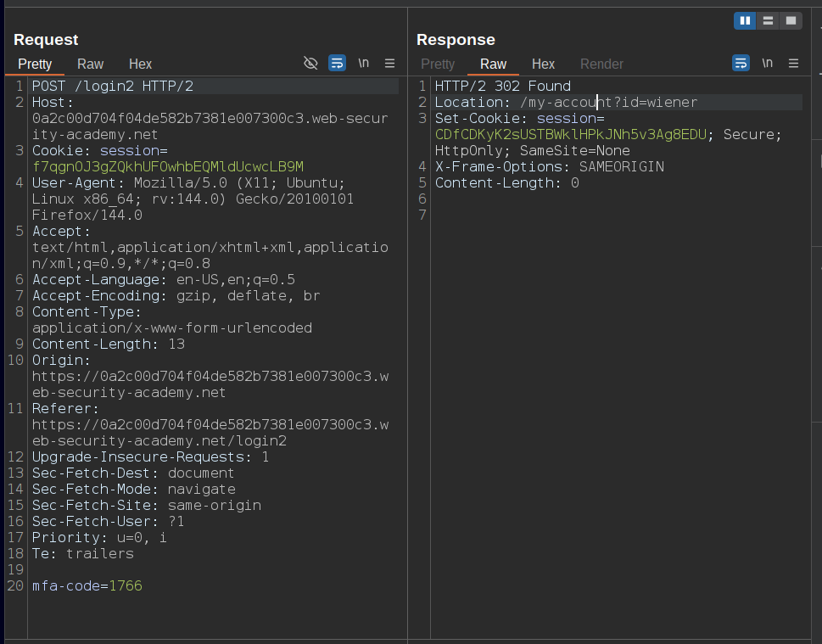Select Pretty tab in Response panel

click(x=438, y=64)
